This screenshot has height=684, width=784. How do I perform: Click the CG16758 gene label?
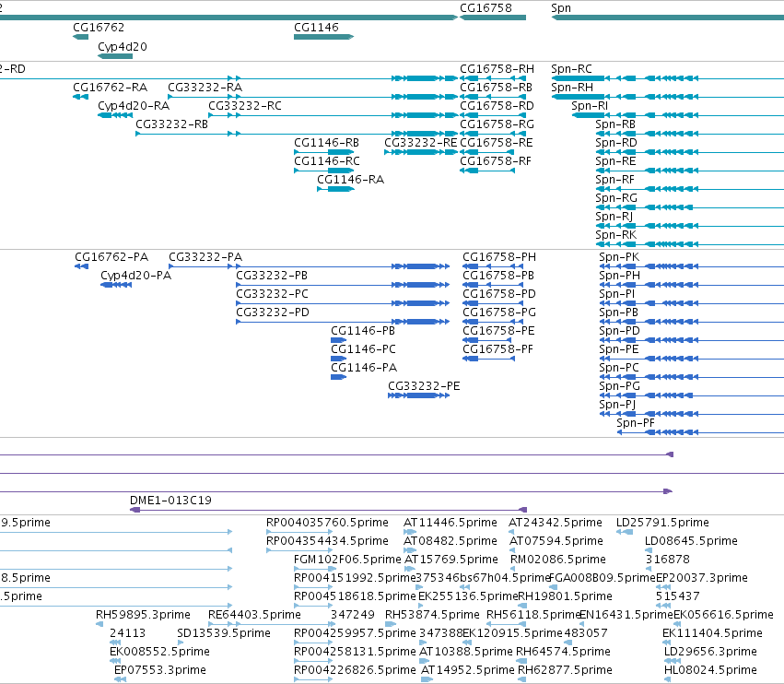point(486,8)
